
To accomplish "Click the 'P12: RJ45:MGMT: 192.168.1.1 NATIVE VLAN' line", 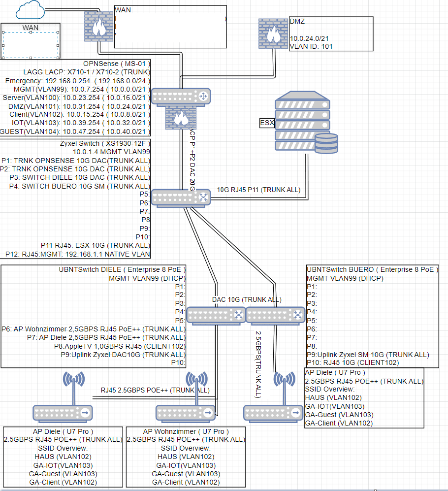I will (78, 254).
